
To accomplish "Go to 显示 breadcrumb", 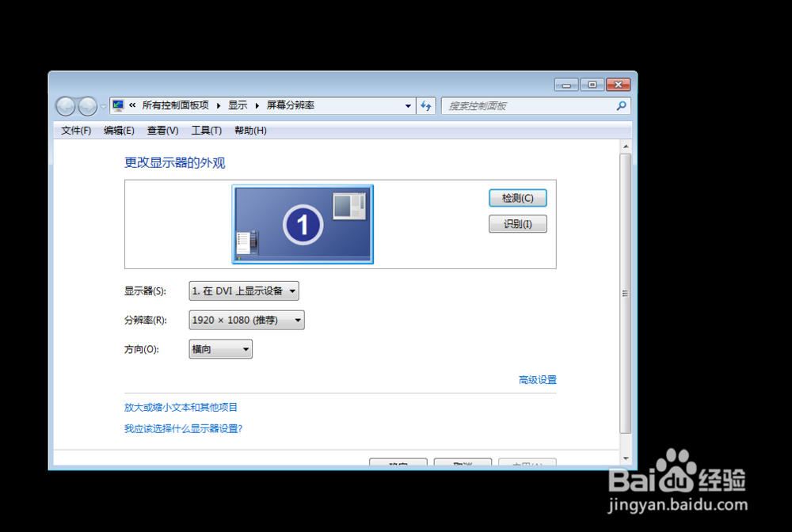I will point(238,105).
